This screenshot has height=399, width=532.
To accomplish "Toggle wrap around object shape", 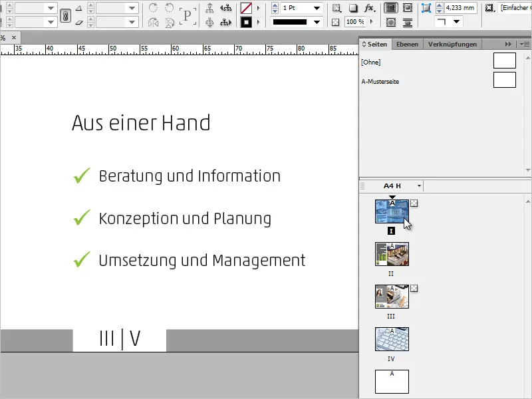I will (391, 23).
